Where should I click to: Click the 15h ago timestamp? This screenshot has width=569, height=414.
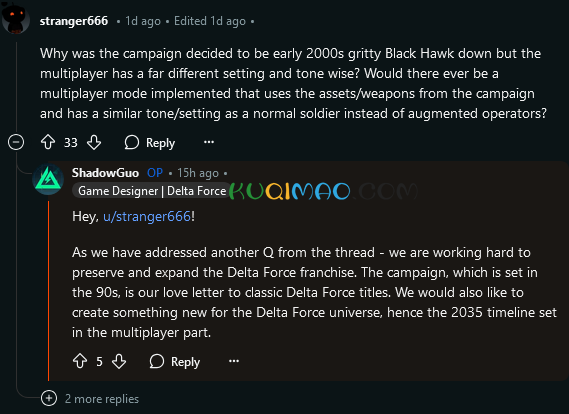click(x=198, y=173)
